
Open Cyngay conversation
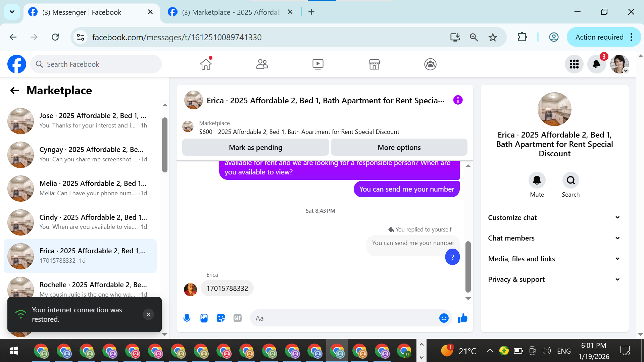tap(80, 155)
